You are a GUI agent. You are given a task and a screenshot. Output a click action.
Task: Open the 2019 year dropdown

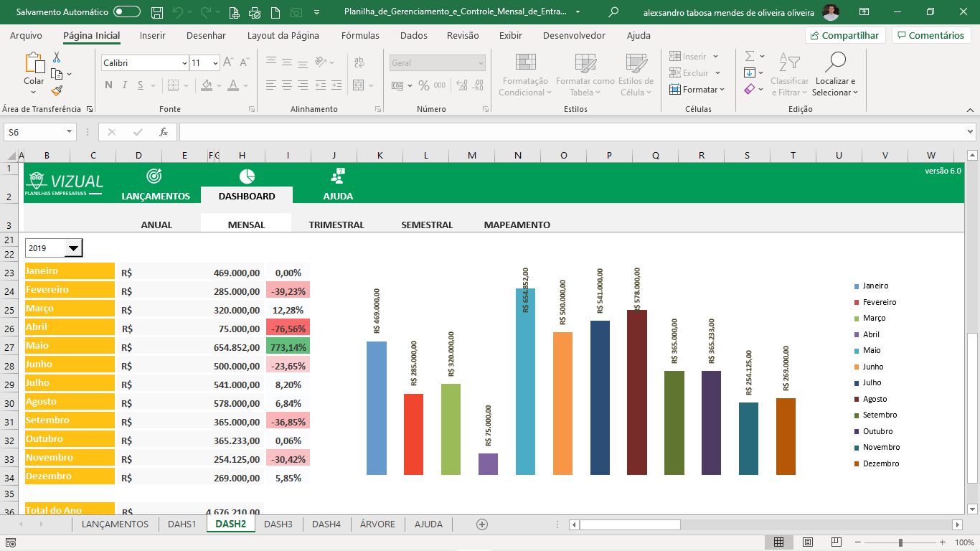tap(73, 248)
